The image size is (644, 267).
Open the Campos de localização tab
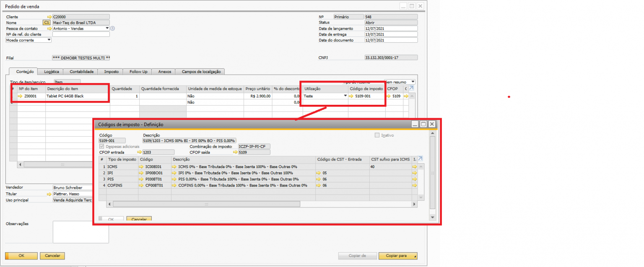tap(201, 72)
